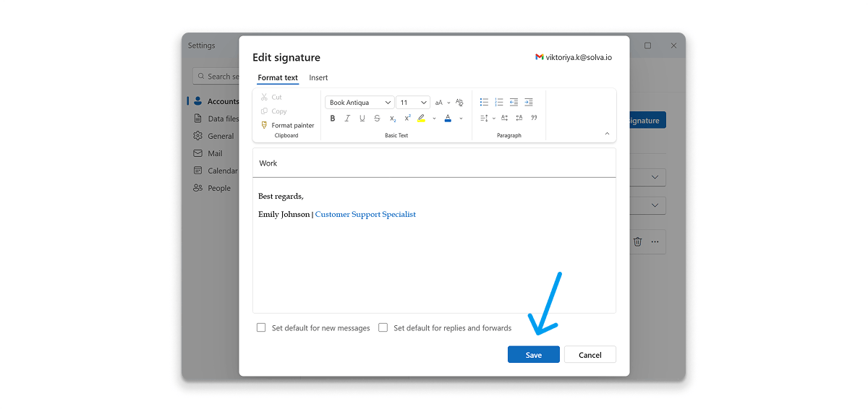Toggle italic formatting
Screen dimensions: 868x412
347,118
